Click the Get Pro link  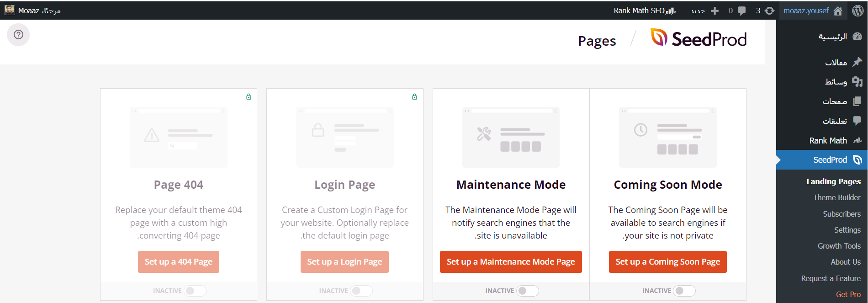848,294
